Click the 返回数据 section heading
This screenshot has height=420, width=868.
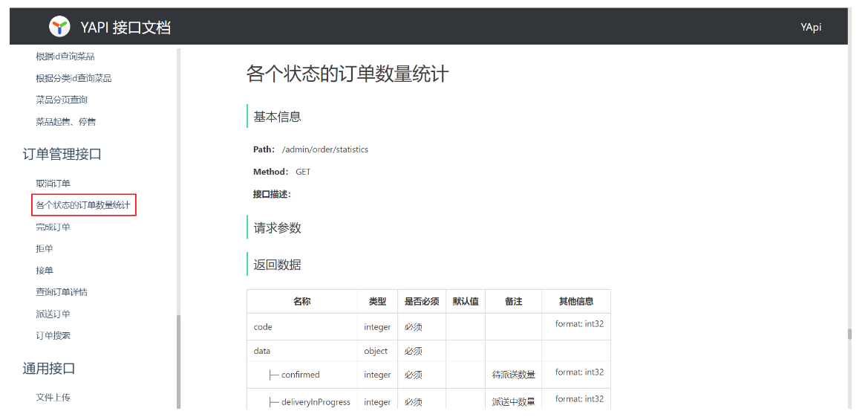278,265
